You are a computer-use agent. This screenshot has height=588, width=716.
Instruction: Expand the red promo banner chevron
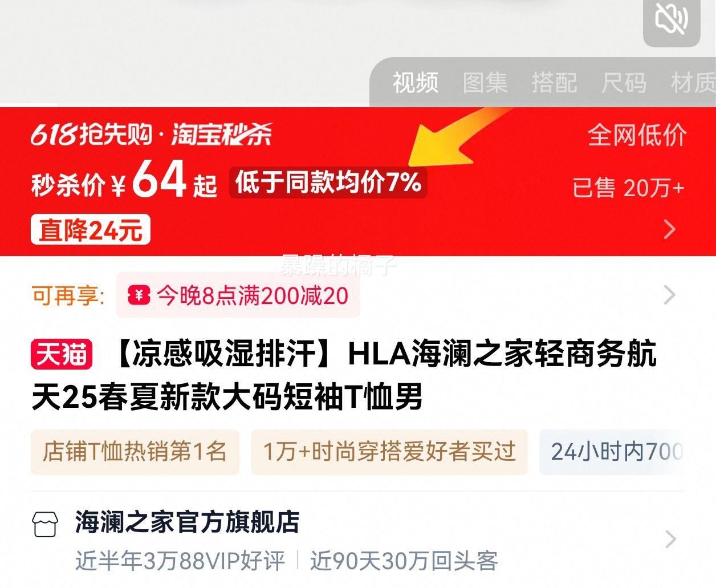click(670, 229)
